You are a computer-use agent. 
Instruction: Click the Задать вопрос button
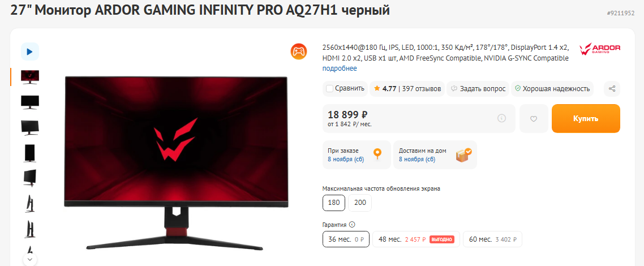(478, 89)
